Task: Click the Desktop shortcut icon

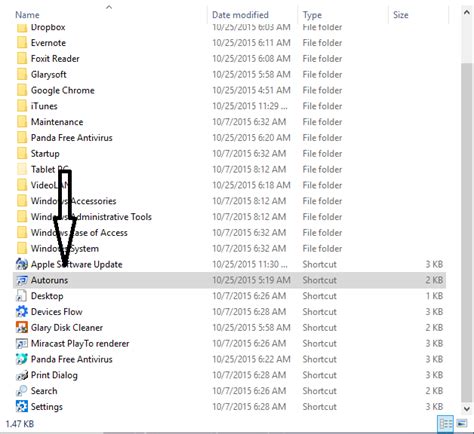Action: pyautogui.click(x=22, y=296)
